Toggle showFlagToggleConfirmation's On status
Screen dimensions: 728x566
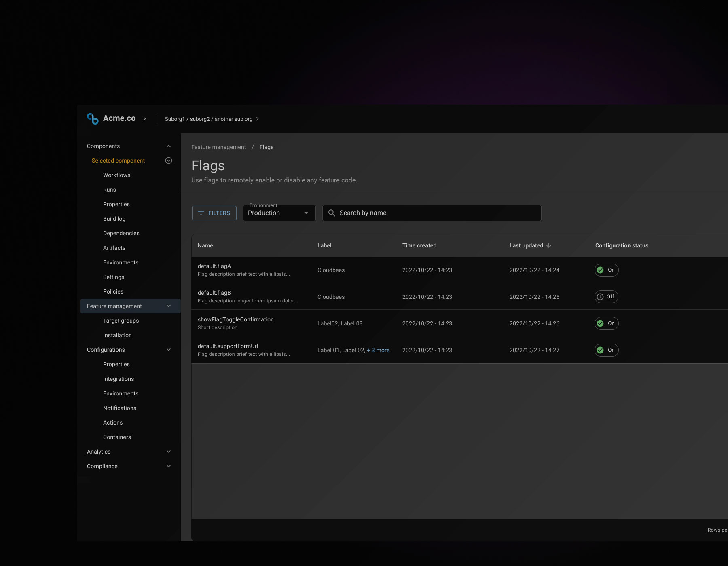[x=606, y=323]
